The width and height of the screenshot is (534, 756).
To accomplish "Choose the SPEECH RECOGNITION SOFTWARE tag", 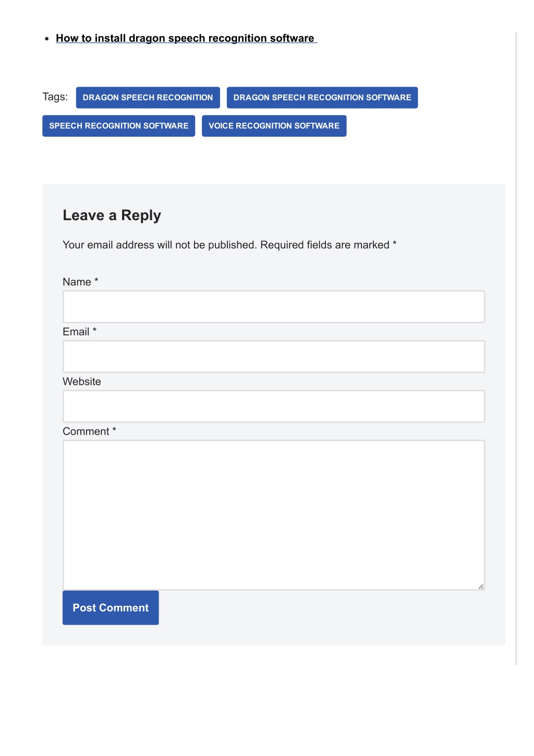I will 118,126.
